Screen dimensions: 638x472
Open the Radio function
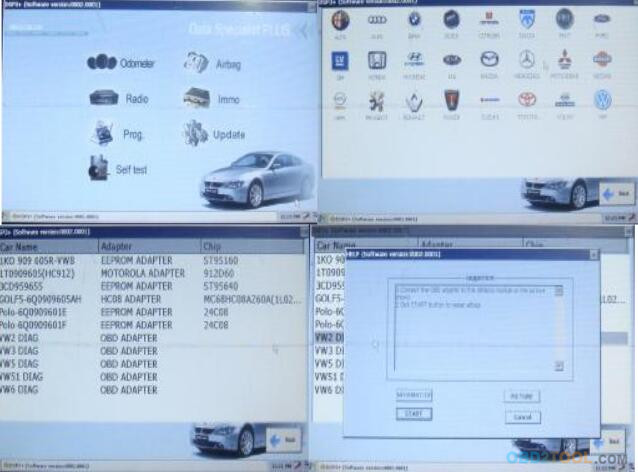coord(119,98)
